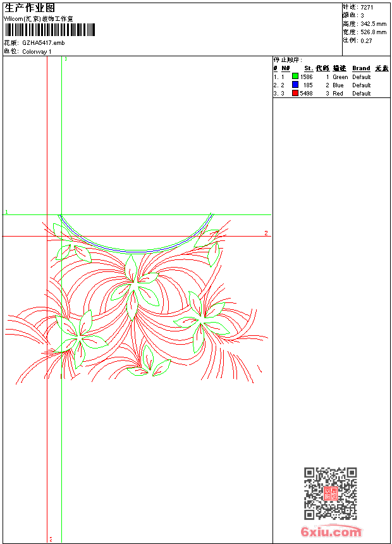
Task: Select the color count value 3
Action: 362,16
